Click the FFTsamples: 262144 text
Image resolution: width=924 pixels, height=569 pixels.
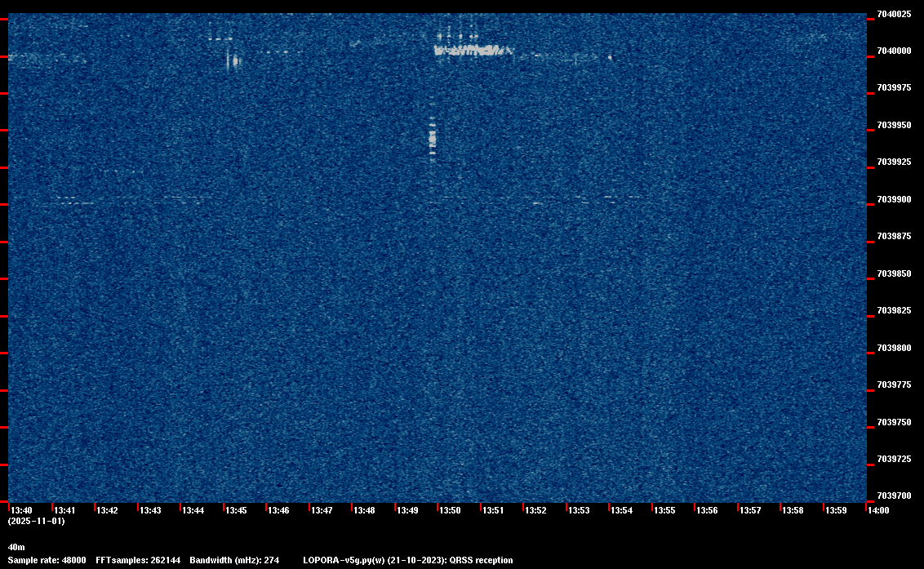click(138, 560)
